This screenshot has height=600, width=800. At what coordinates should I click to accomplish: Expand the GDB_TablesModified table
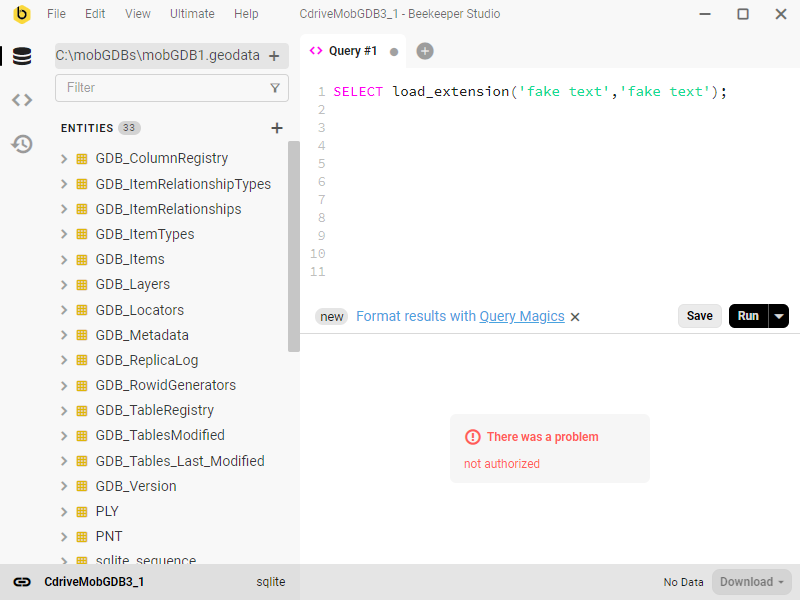(x=64, y=435)
